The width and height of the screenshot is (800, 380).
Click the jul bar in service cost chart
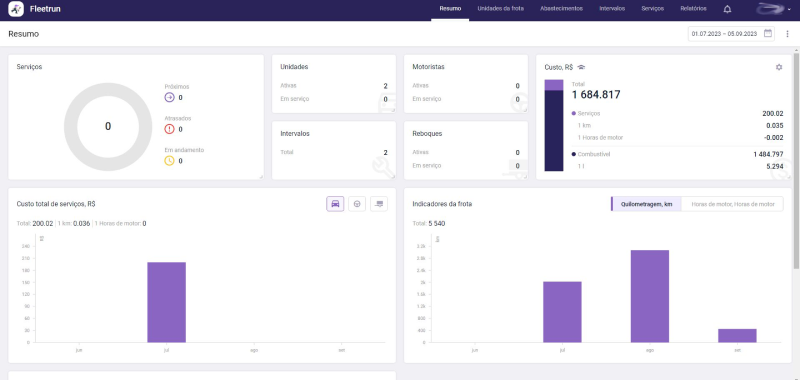tap(166, 302)
